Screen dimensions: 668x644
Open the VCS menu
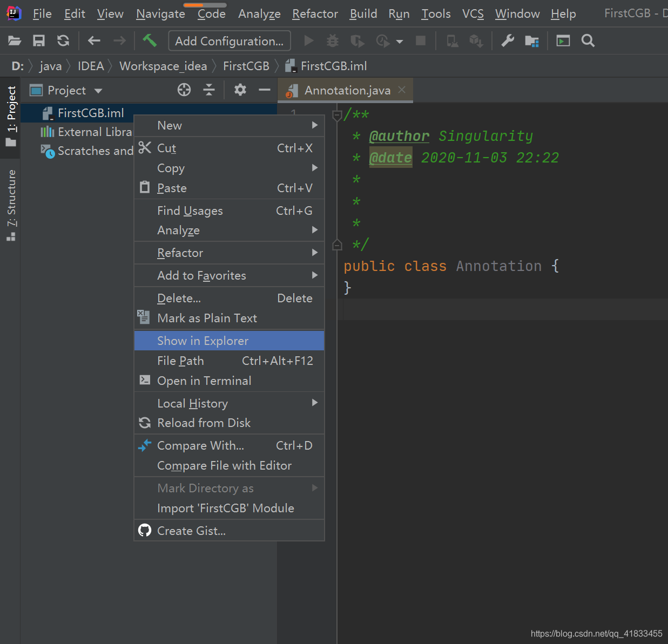click(x=473, y=13)
